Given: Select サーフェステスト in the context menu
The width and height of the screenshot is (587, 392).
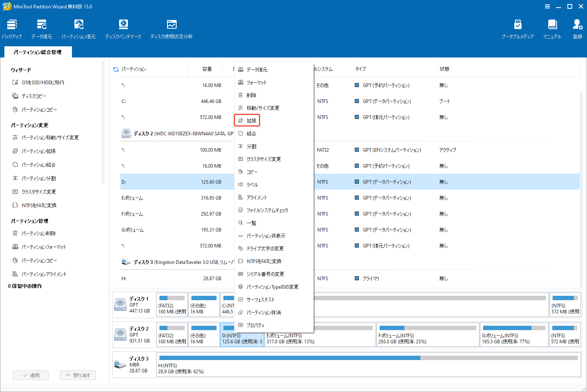Looking at the screenshot, I should (x=259, y=299).
